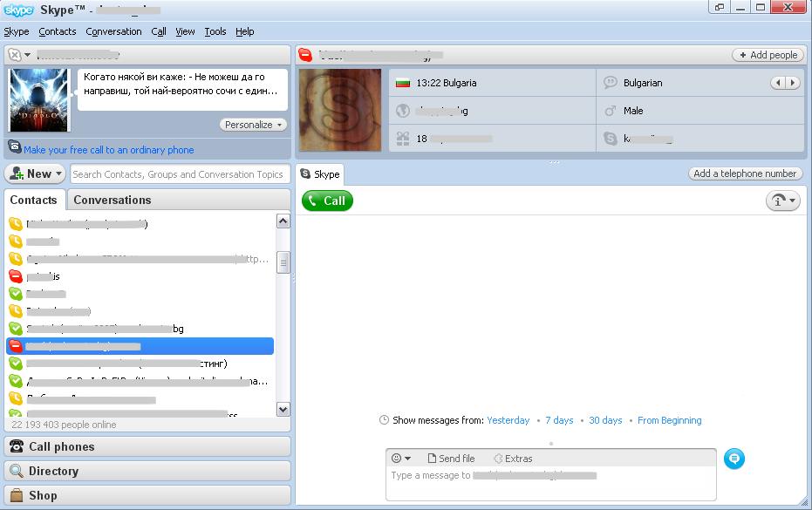Viewport: 812px width, 510px height.
Task: Click Make your free call link
Action: pyautogui.click(x=109, y=150)
